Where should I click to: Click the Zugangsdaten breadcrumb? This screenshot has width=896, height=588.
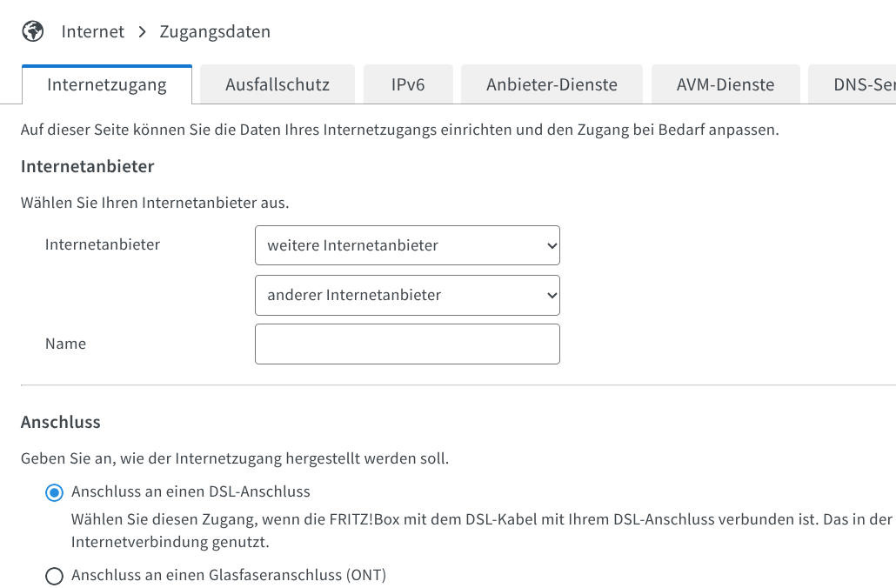[215, 32]
